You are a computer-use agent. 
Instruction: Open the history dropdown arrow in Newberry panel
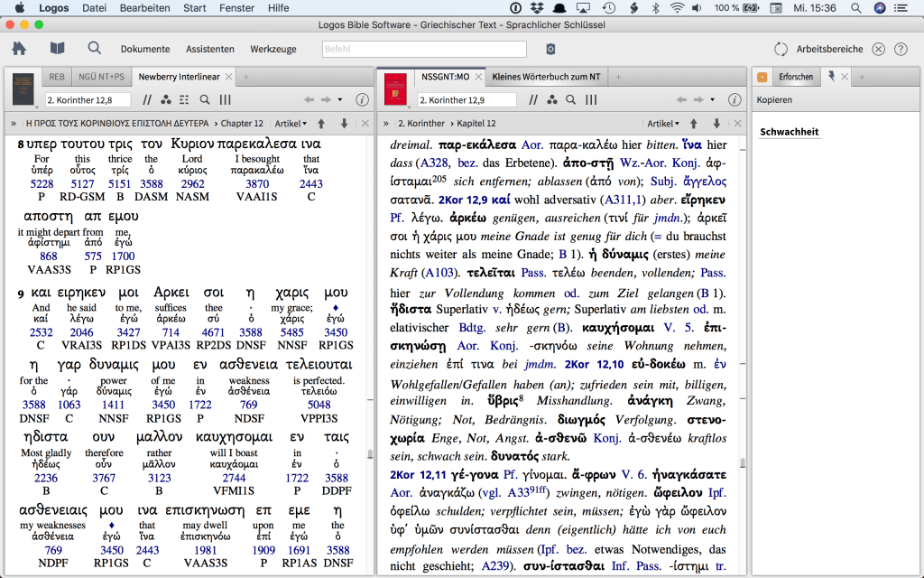click(339, 99)
